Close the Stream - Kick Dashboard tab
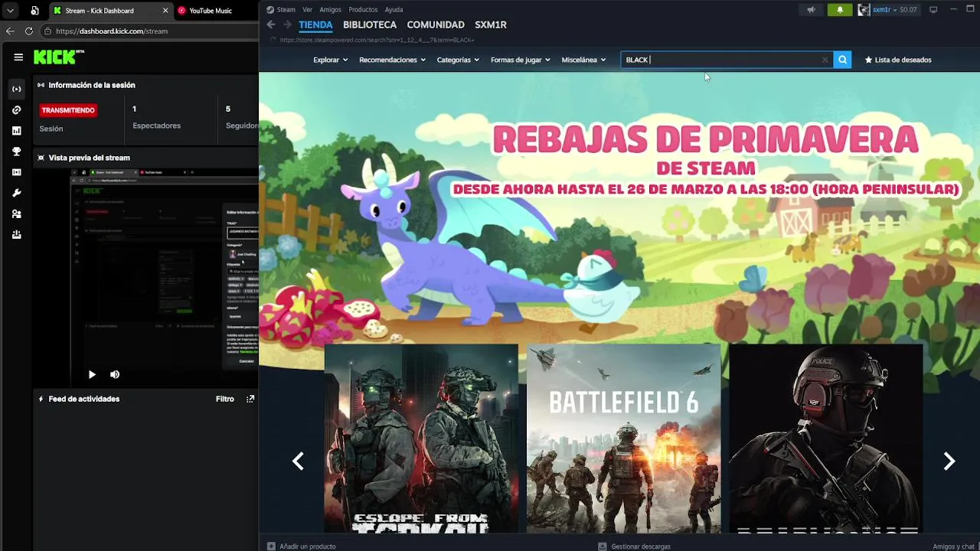Screen dimensions: 980x551 point(165,11)
